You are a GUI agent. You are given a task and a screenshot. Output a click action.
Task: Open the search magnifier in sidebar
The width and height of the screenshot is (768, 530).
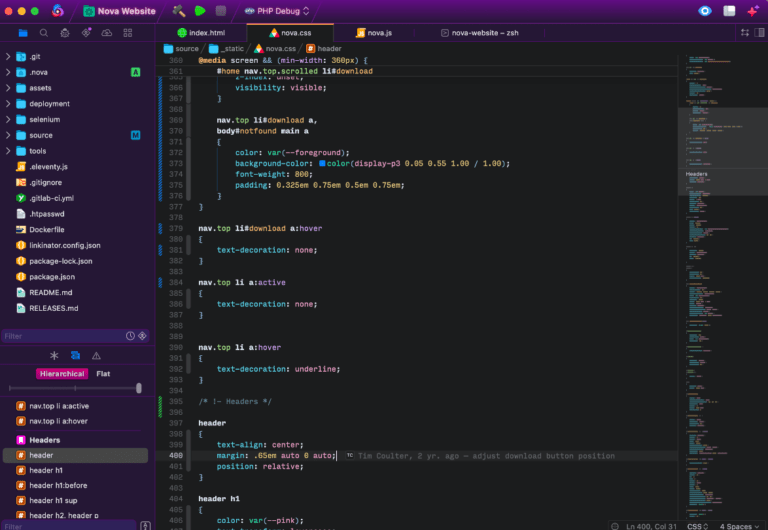point(43,33)
